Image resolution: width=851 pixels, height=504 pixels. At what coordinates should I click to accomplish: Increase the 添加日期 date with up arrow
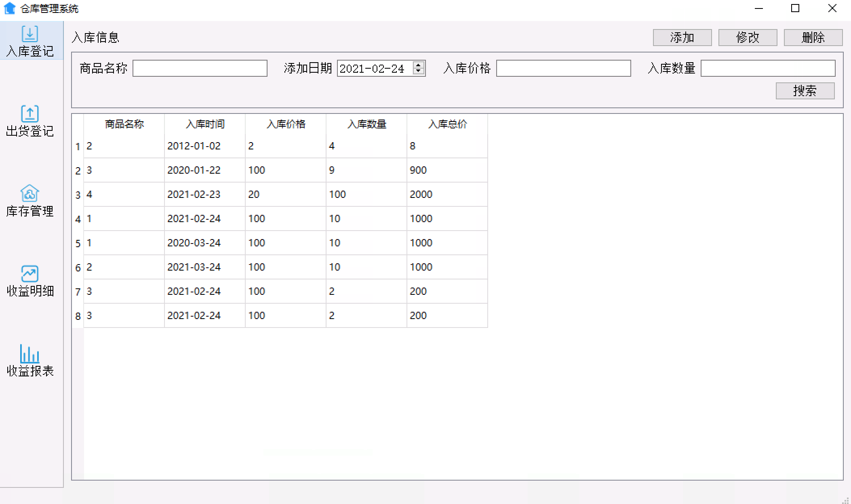pyautogui.click(x=419, y=65)
